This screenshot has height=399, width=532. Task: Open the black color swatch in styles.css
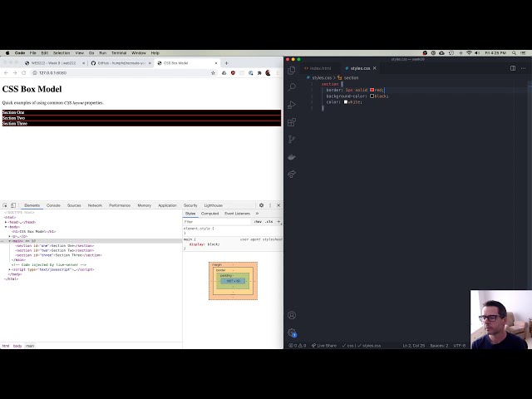pyautogui.click(x=372, y=96)
